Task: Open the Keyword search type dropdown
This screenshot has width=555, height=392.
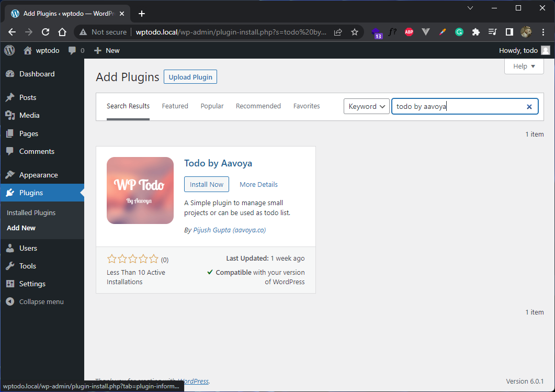Action: click(366, 106)
